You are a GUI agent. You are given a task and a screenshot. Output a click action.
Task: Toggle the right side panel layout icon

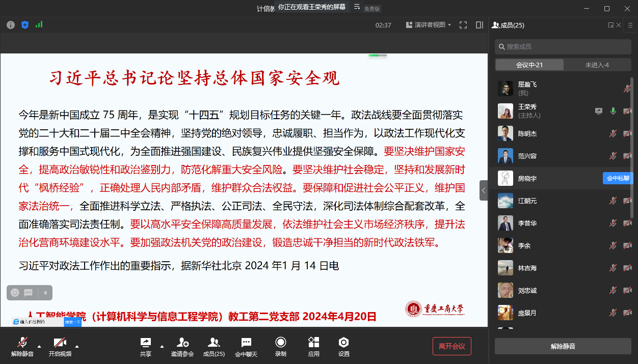click(479, 25)
